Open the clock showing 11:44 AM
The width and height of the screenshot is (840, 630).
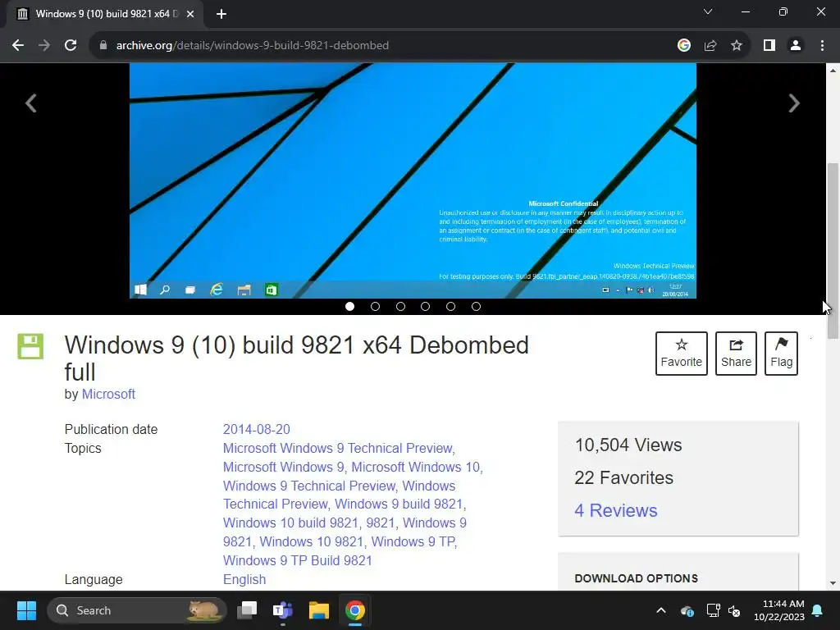pos(779,610)
